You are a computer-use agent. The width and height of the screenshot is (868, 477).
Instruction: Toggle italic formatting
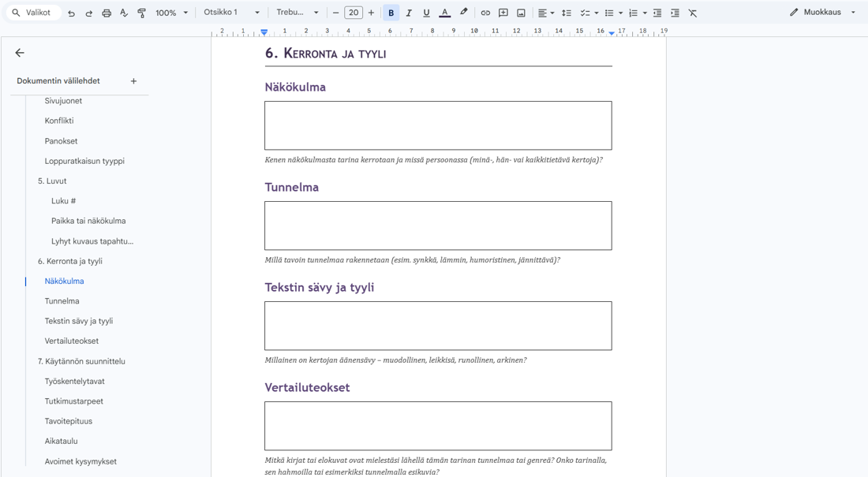coord(409,13)
